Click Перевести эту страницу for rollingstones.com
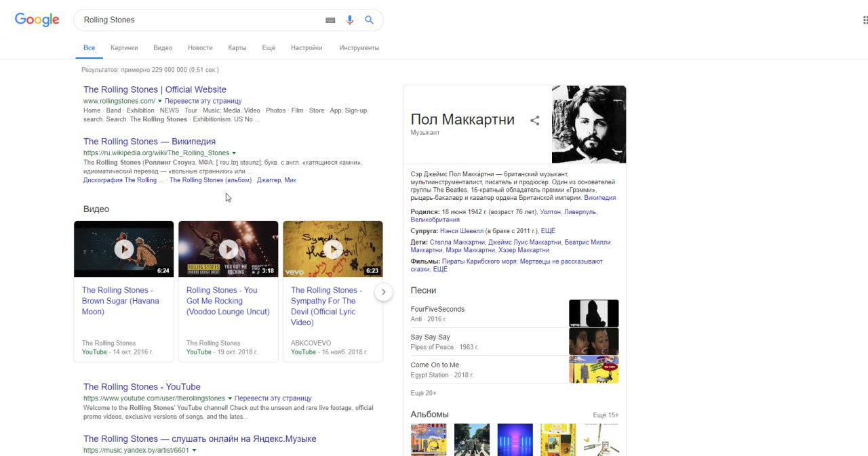 pyautogui.click(x=203, y=101)
